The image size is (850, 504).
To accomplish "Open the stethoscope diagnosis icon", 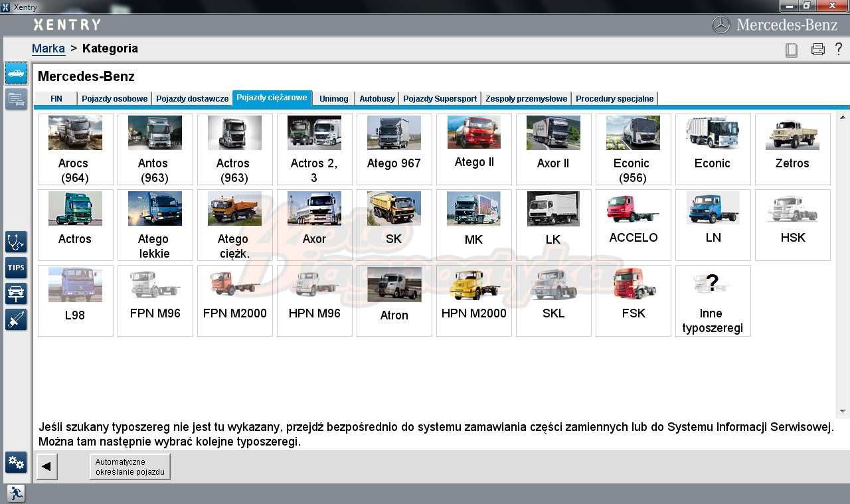I will [x=16, y=242].
